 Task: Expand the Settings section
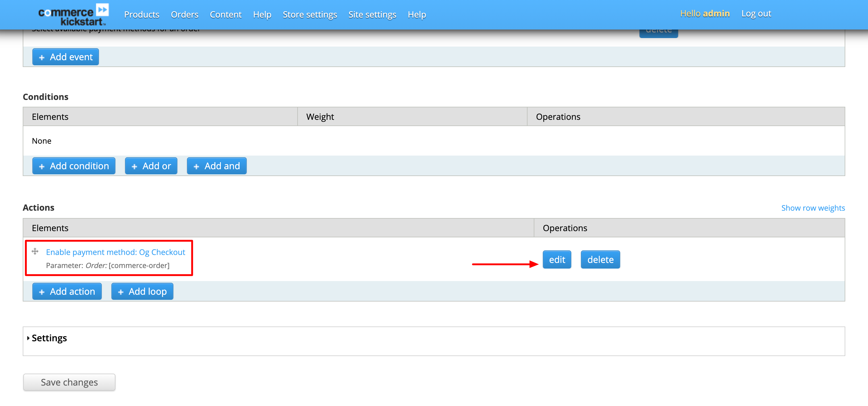pos(49,337)
